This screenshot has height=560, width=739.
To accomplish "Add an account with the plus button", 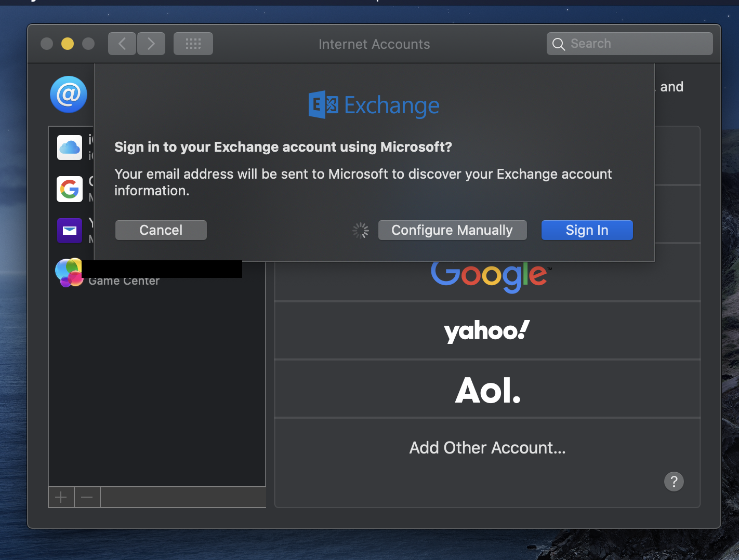I will [x=61, y=498].
